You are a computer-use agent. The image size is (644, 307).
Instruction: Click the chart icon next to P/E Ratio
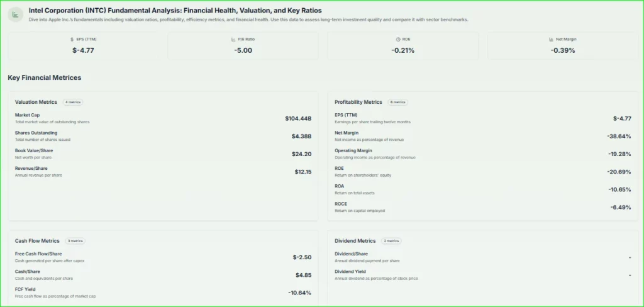click(x=233, y=39)
